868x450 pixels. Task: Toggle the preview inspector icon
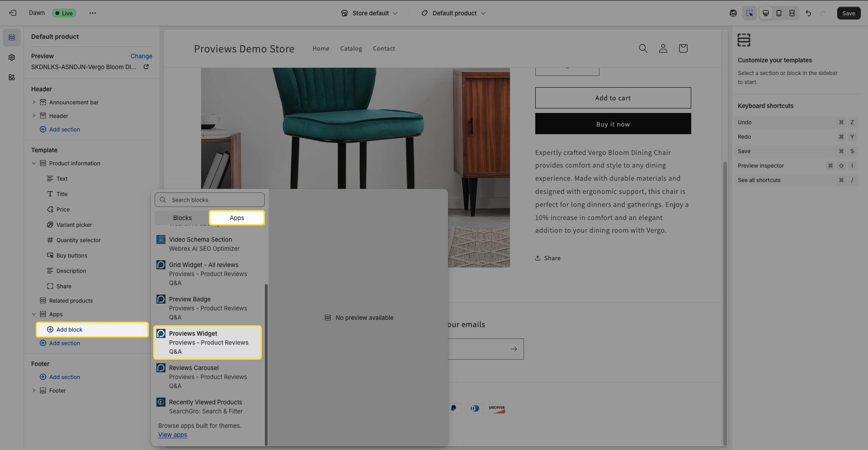coord(749,13)
